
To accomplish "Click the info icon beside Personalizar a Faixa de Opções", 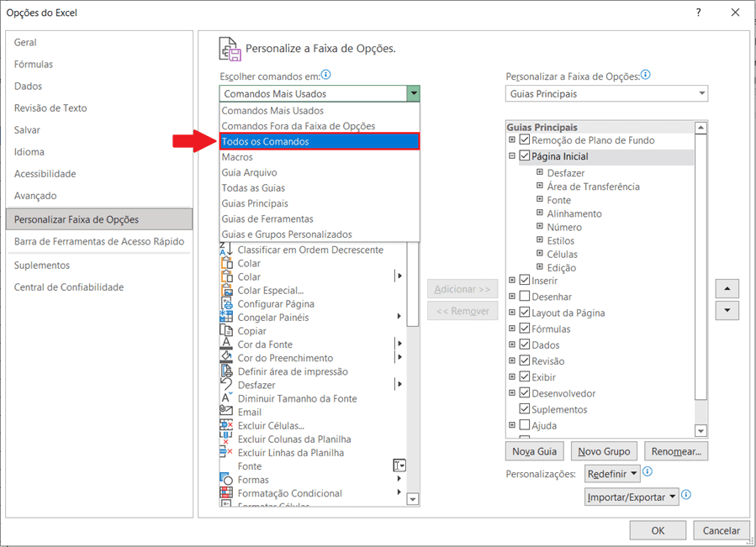I will (x=646, y=75).
